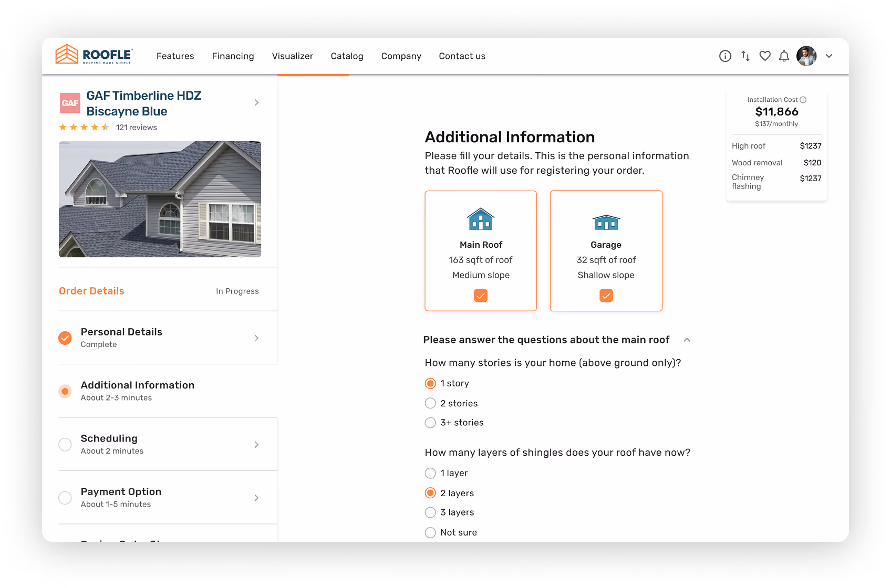Open favorites heart icon
Screen dimensions: 891x588
765,56
